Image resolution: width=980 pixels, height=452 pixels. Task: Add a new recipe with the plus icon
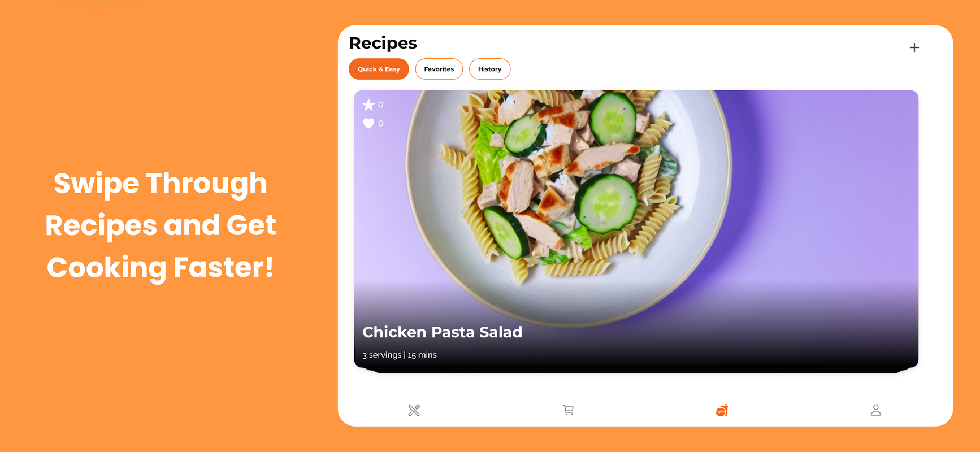coord(914,47)
